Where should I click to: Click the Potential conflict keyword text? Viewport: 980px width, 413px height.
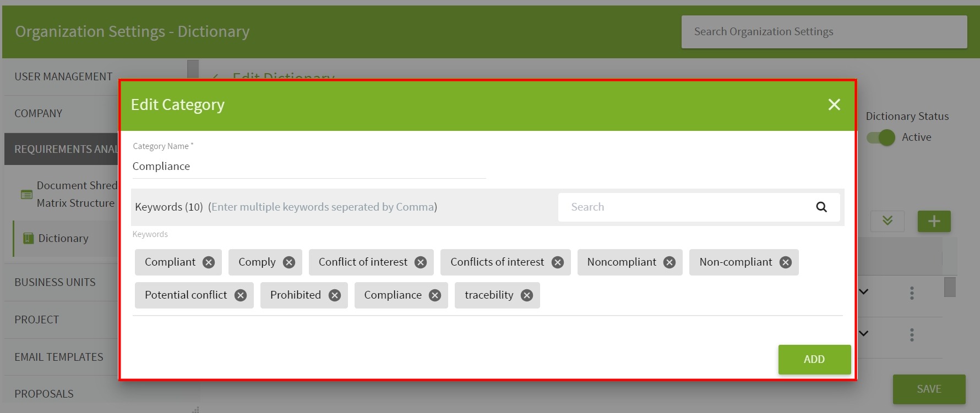(x=186, y=295)
